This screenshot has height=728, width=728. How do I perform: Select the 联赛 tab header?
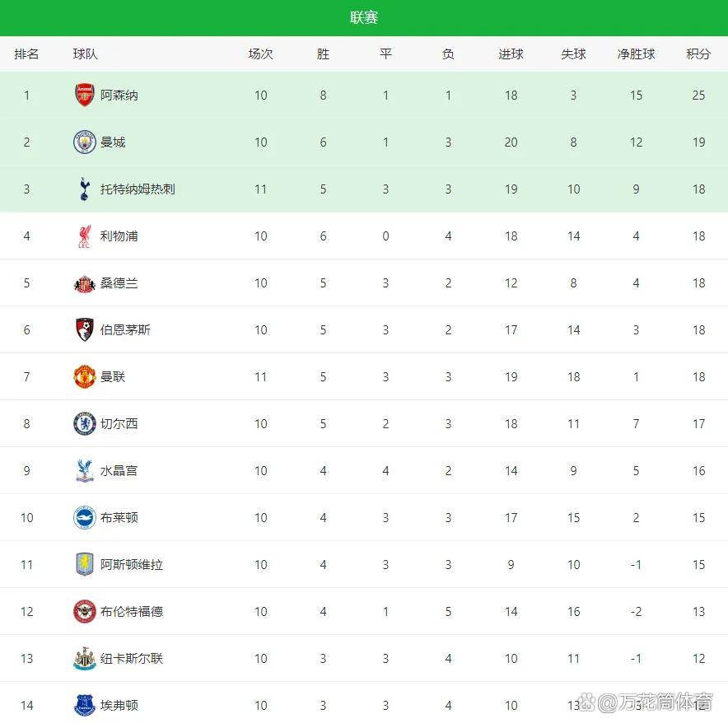tap(364, 18)
